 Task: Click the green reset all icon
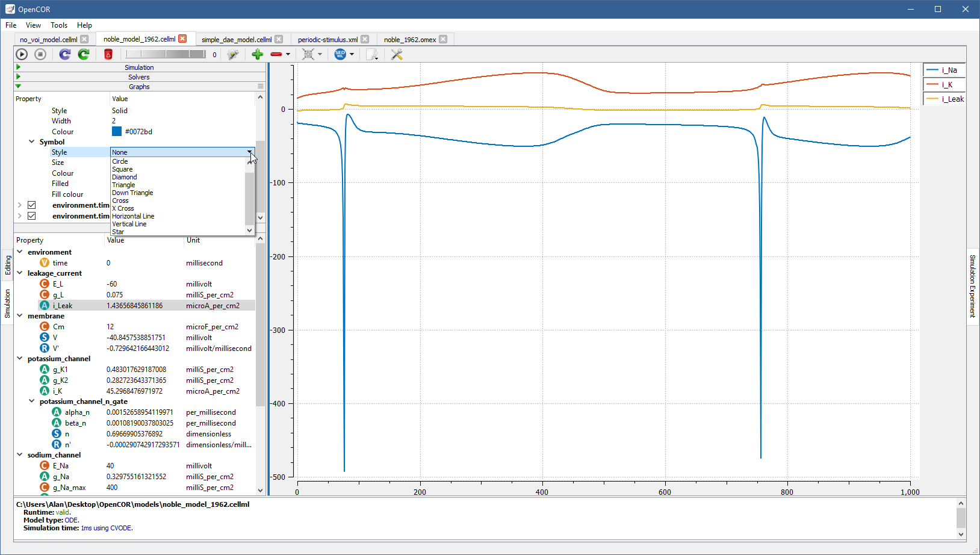tap(84, 54)
